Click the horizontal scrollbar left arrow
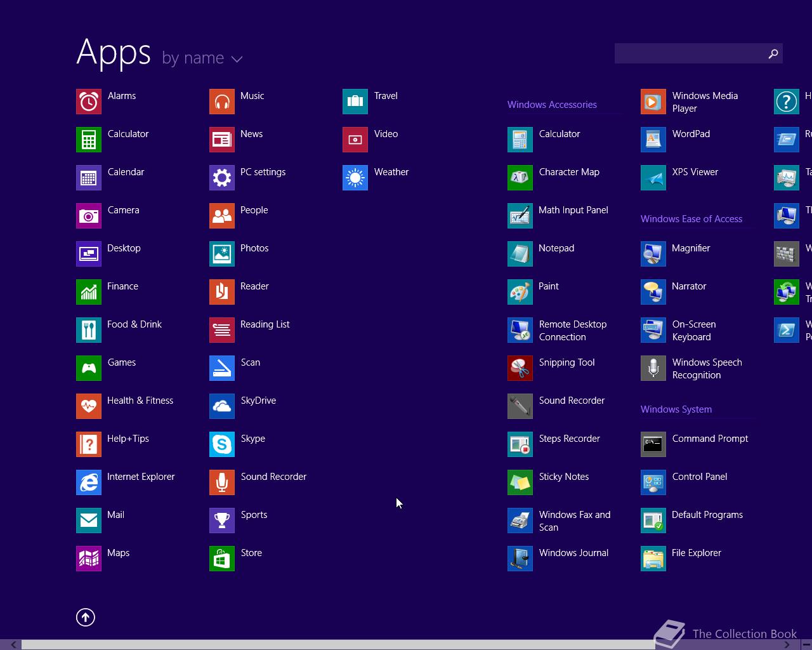This screenshot has width=812, height=650. coord(13,645)
